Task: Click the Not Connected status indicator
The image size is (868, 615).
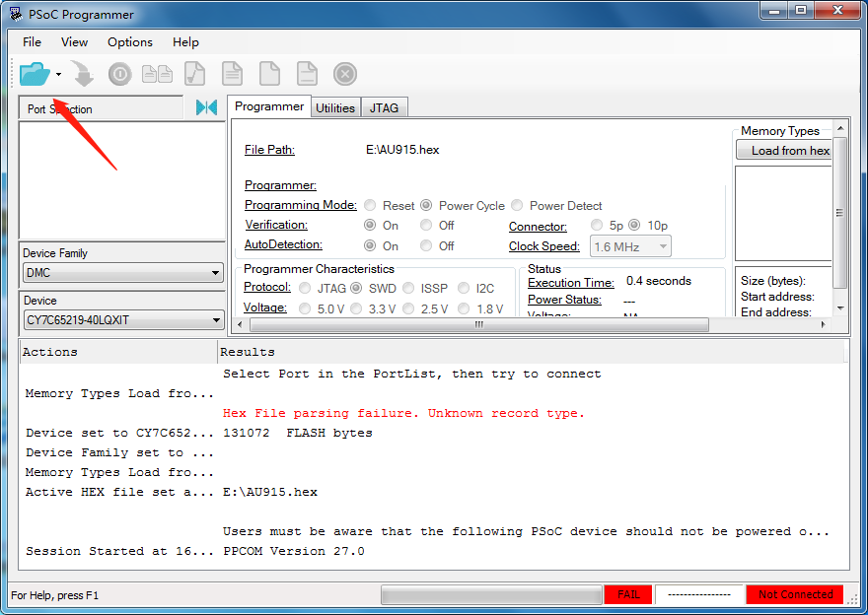Action: tap(795, 594)
